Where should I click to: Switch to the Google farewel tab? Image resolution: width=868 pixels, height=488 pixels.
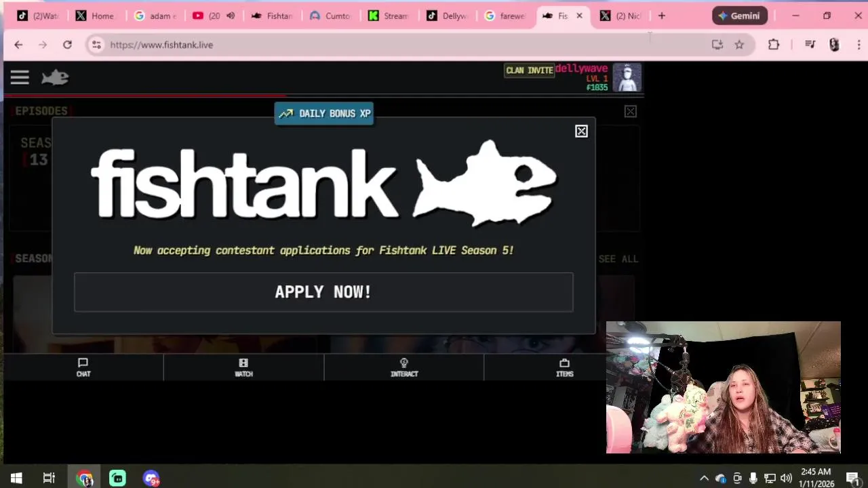click(505, 16)
